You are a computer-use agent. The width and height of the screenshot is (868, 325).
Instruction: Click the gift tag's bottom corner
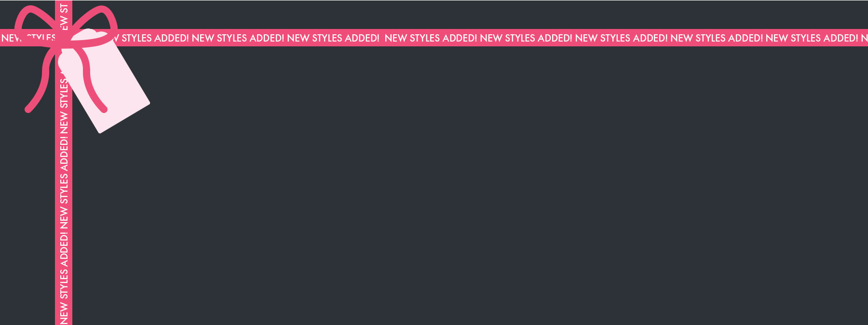(100, 130)
